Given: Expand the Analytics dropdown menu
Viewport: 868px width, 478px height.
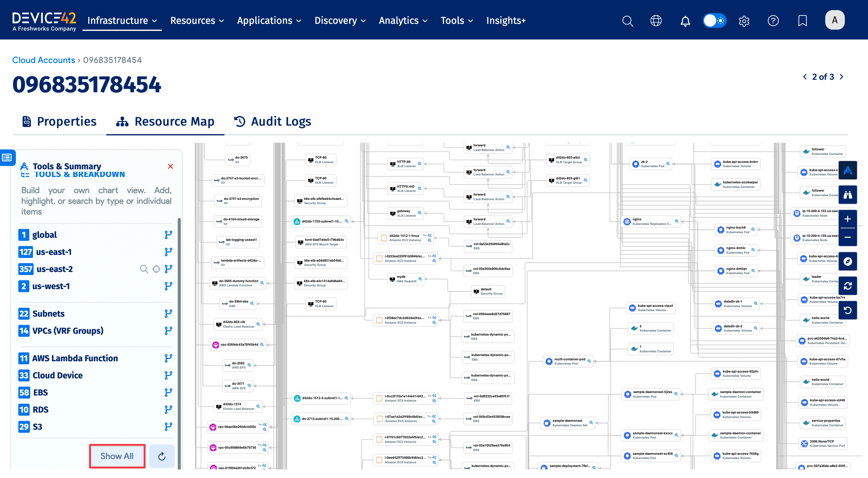Looking at the screenshot, I should pyautogui.click(x=403, y=20).
